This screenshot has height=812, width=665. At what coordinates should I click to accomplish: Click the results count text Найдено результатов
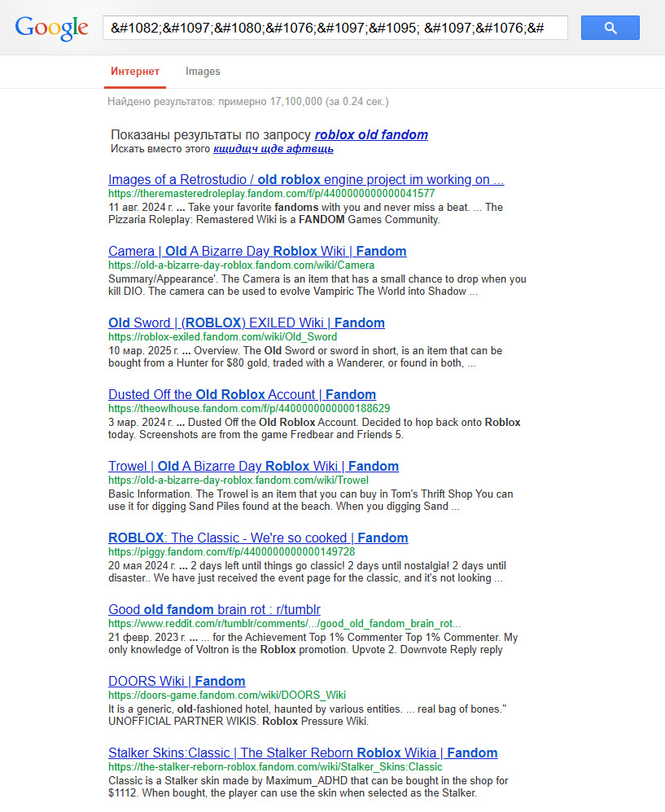(x=248, y=102)
